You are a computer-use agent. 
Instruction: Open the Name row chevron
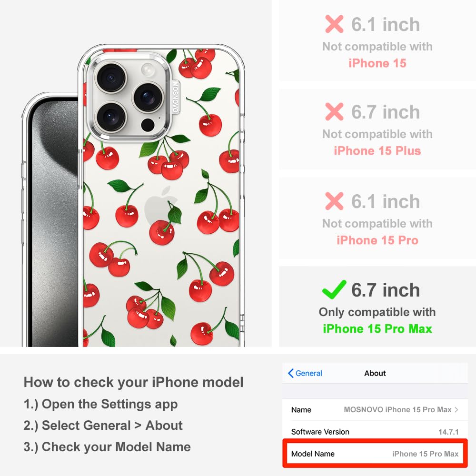[x=456, y=409]
